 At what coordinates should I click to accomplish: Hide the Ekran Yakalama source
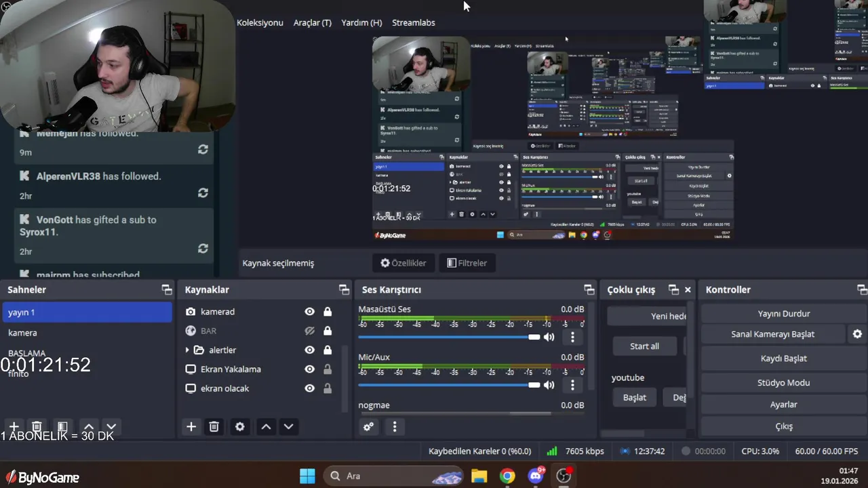tap(310, 369)
